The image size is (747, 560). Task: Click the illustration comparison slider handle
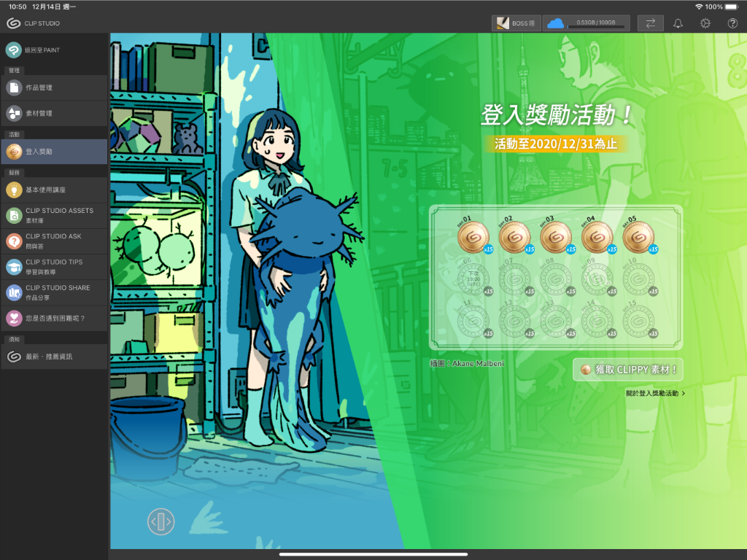click(x=161, y=521)
